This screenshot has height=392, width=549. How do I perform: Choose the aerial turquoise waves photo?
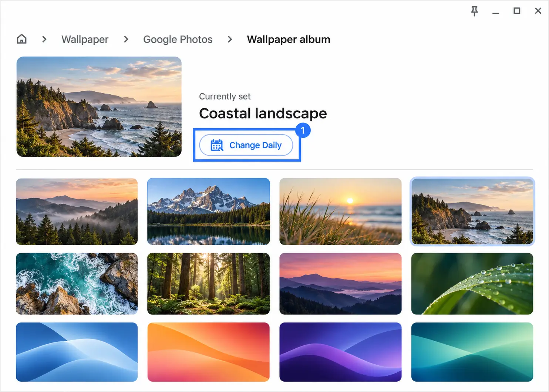click(x=77, y=284)
